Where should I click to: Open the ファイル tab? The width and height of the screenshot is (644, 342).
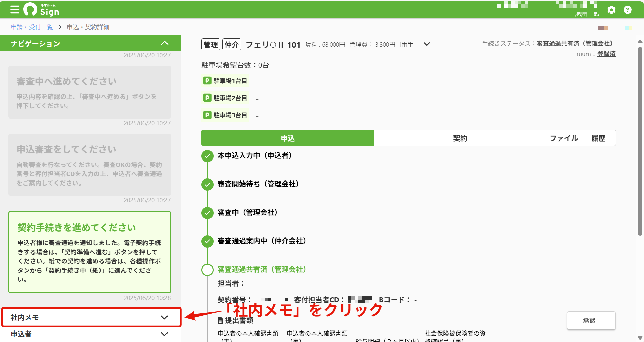tap(564, 138)
